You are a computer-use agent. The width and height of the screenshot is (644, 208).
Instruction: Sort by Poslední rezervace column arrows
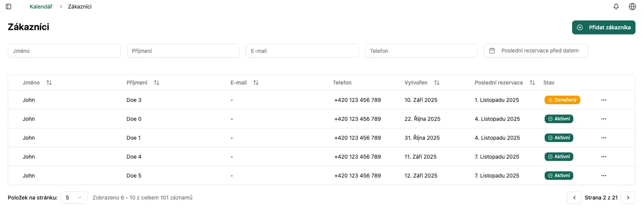[532, 82]
